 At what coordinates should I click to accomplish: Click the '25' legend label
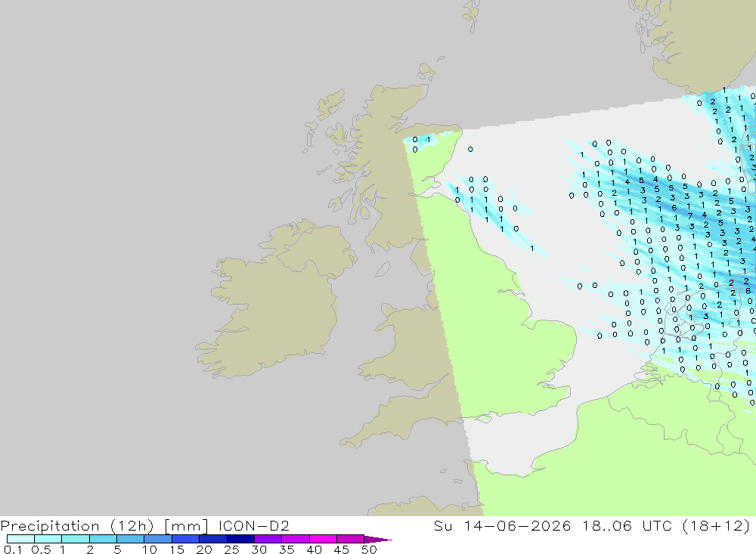click(x=231, y=549)
